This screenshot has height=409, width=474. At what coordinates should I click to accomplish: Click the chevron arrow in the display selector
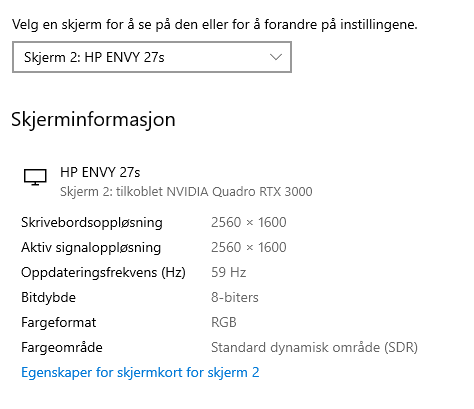point(276,57)
